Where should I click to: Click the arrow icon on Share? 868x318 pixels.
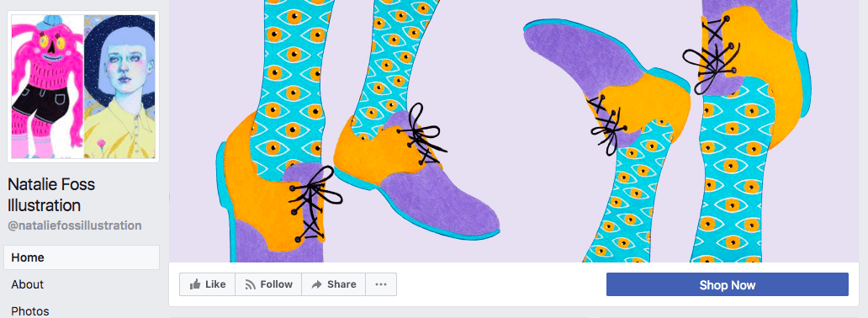point(316,284)
